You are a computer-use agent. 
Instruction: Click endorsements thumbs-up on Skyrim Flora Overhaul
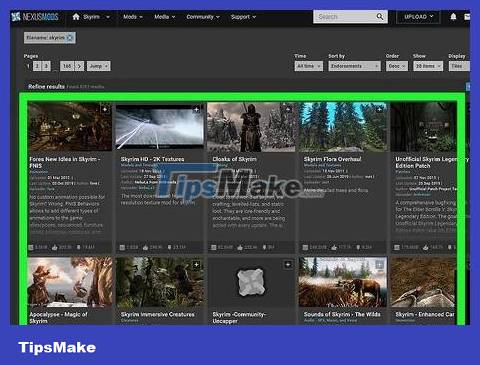coord(334,247)
